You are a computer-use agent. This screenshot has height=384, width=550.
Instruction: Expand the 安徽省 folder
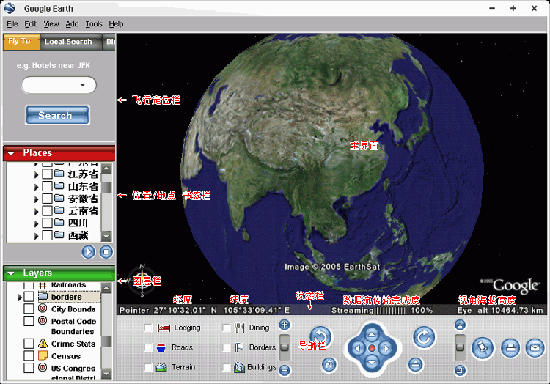coord(36,199)
